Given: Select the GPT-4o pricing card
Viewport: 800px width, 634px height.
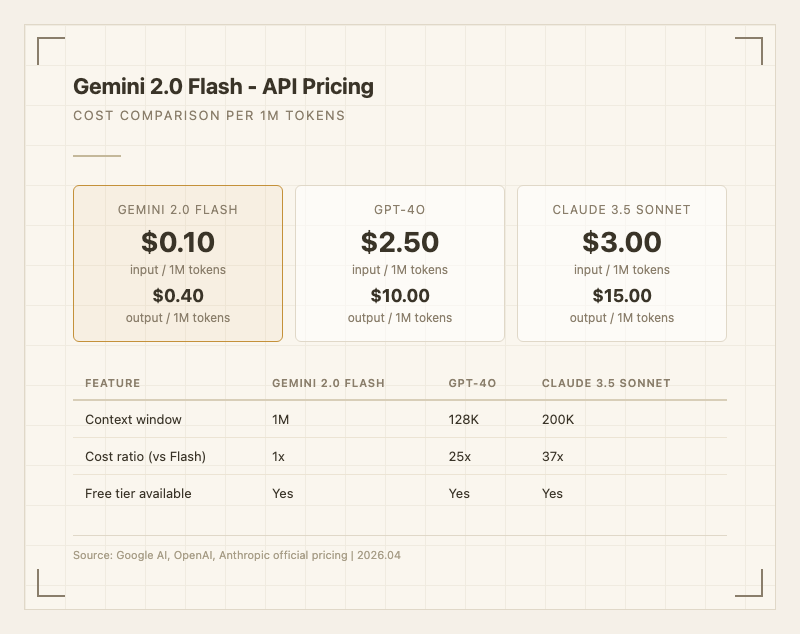Looking at the screenshot, I should tap(400, 263).
